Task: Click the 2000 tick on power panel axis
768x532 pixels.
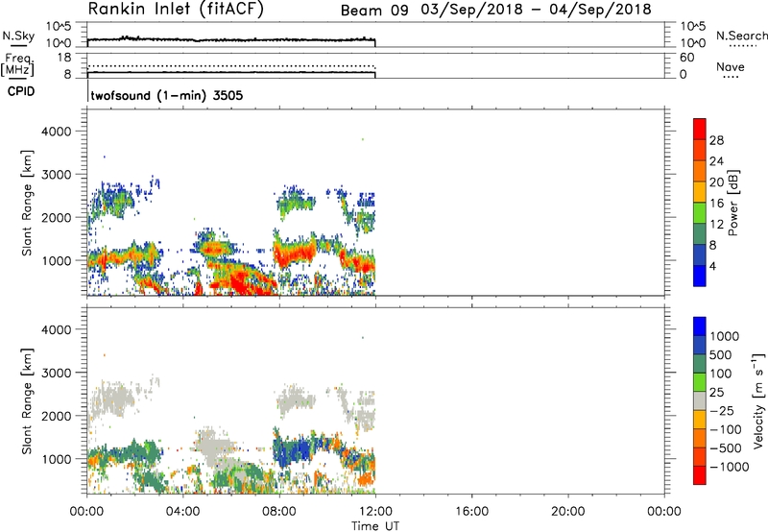Action: pos(56,217)
